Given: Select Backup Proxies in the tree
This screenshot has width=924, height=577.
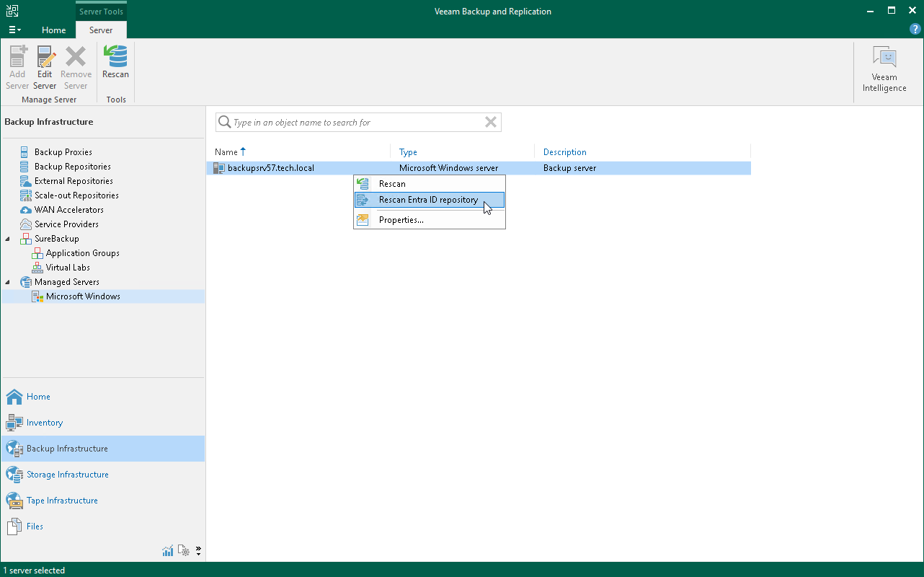Looking at the screenshot, I should click(x=63, y=152).
